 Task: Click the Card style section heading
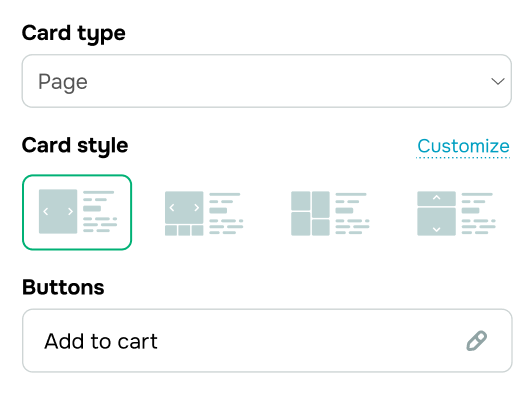(x=75, y=146)
